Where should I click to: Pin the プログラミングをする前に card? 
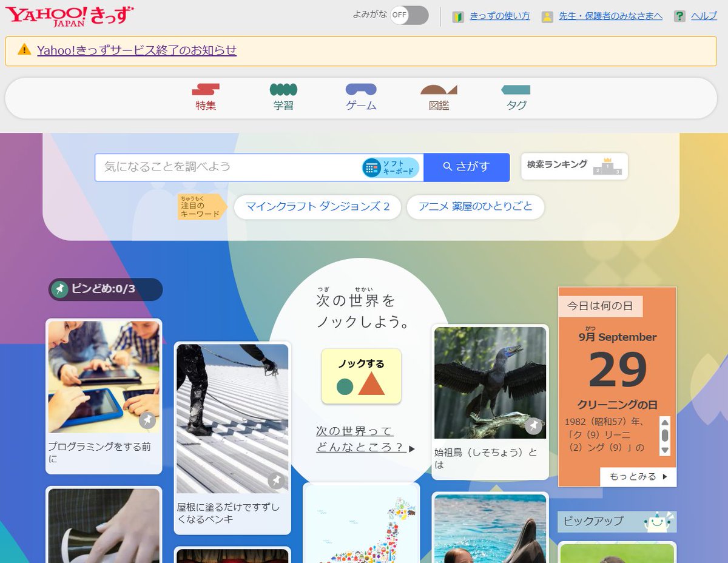[147, 420]
